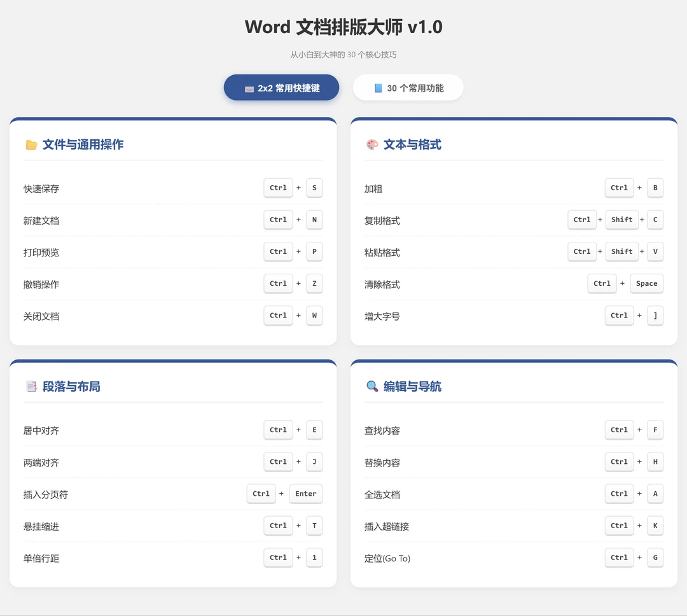Select the 全选文档 row label
Screen dimensions: 687x616
382,494
